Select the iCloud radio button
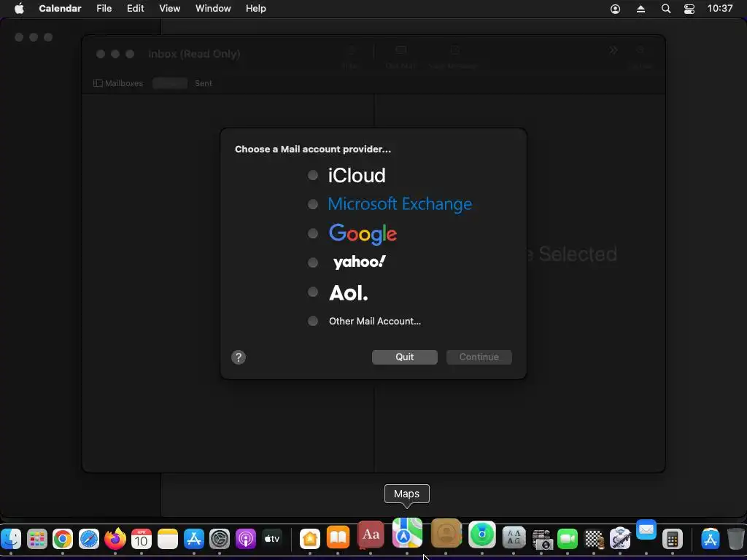This screenshot has width=747, height=560. [x=312, y=175]
